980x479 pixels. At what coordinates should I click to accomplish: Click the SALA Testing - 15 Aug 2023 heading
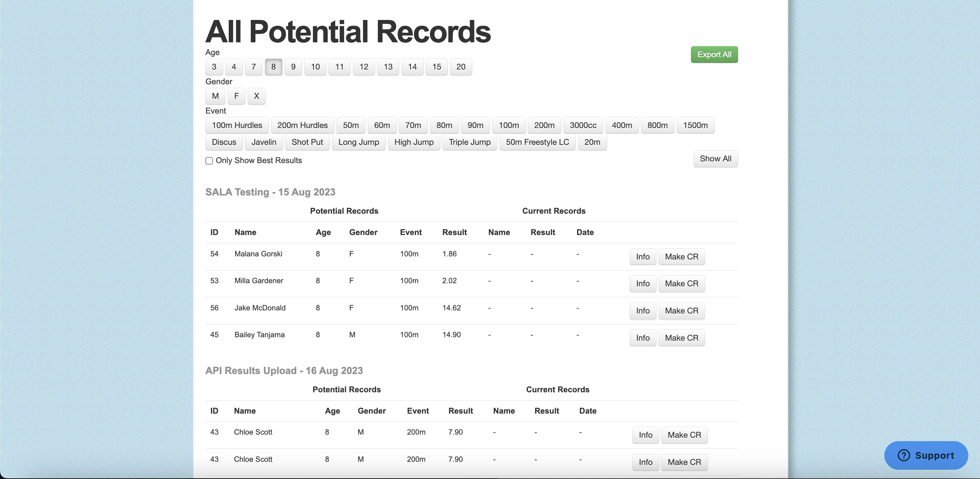coord(270,192)
